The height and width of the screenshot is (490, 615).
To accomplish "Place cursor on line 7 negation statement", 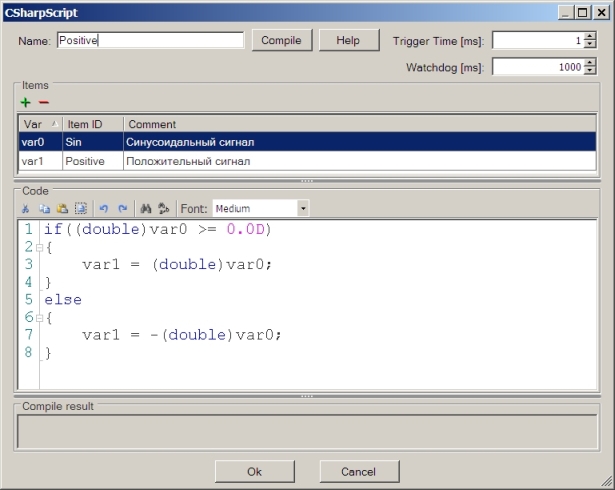I will (182, 335).
